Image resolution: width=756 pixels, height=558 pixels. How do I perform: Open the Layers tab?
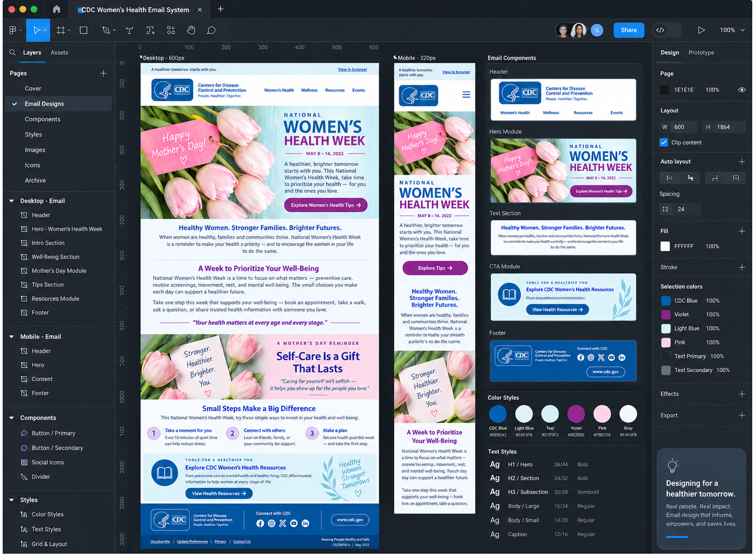[x=32, y=53]
